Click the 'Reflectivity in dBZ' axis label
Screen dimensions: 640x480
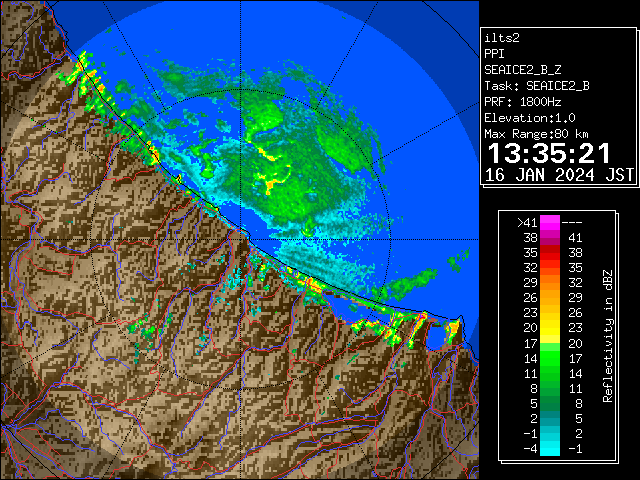(x=608, y=336)
